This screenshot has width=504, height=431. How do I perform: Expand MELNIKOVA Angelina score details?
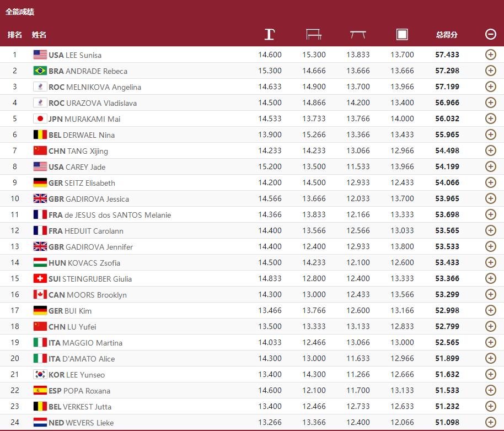pos(491,87)
